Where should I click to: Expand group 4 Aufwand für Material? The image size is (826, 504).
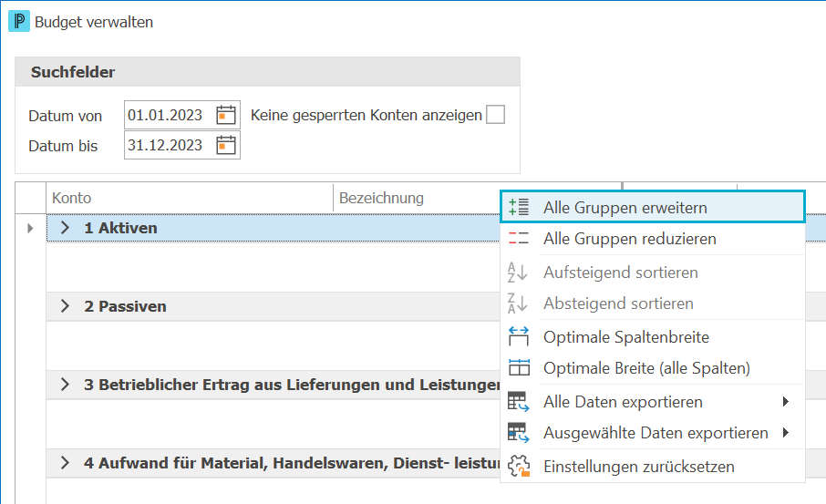(x=65, y=463)
